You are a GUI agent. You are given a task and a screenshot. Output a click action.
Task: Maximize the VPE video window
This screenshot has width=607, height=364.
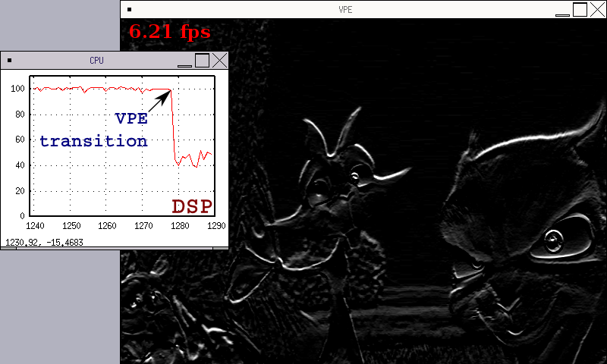(580, 9)
